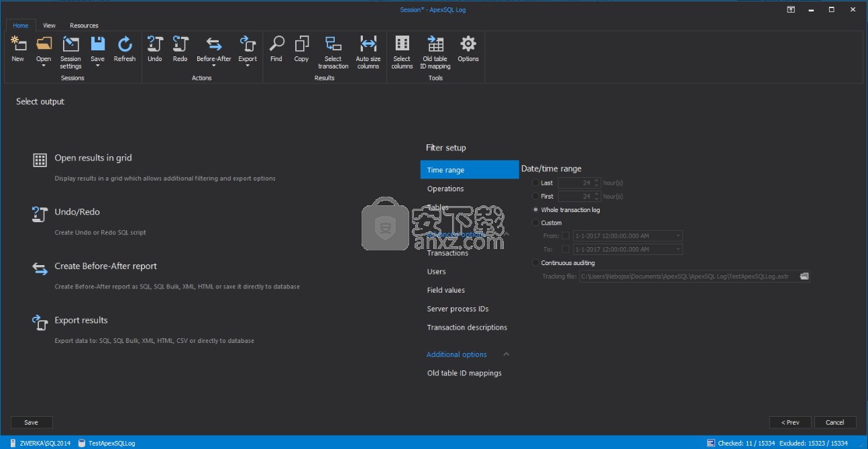This screenshot has height=449, width=868.
Task: Click the Save button at bottom left
Action: point(31,423)
